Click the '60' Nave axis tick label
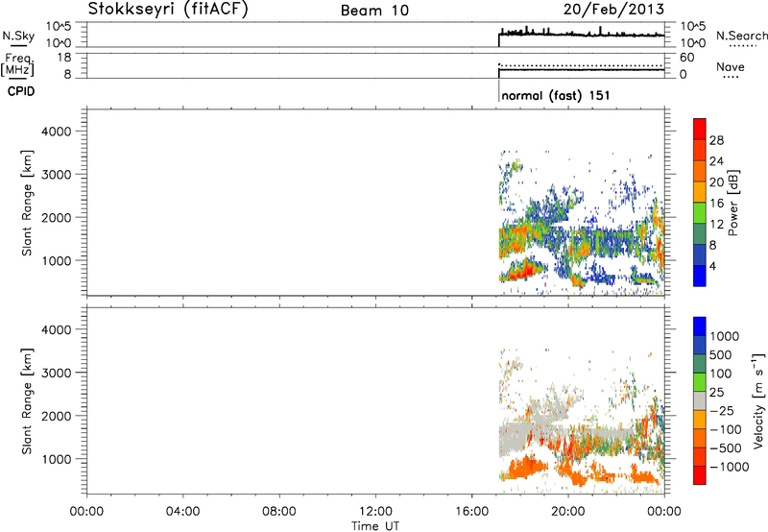This screenshot has width=768, height=532. coord(686,58)
